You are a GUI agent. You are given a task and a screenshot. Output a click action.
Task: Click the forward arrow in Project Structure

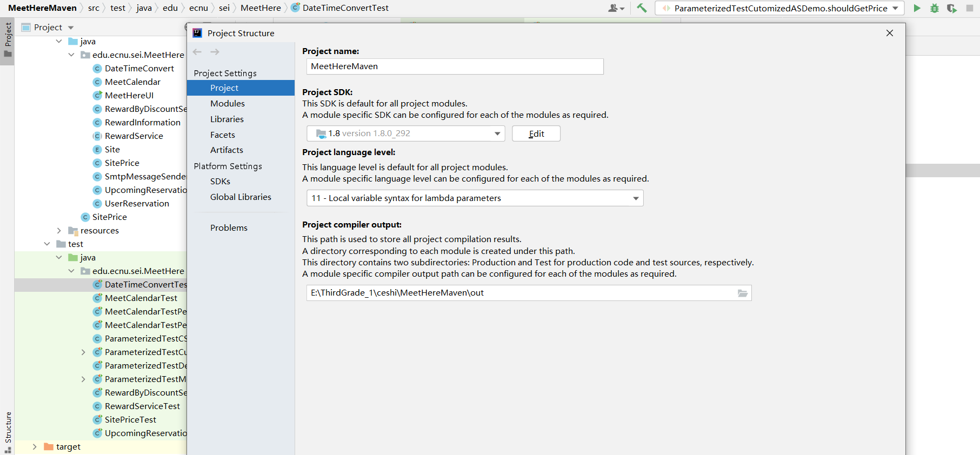pos(215,52)
